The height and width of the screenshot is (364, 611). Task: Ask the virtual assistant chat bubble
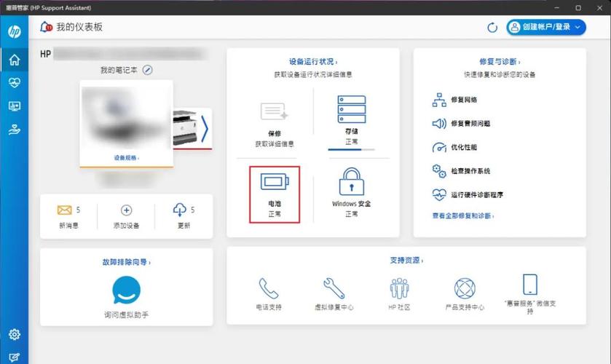pos(126,290)
